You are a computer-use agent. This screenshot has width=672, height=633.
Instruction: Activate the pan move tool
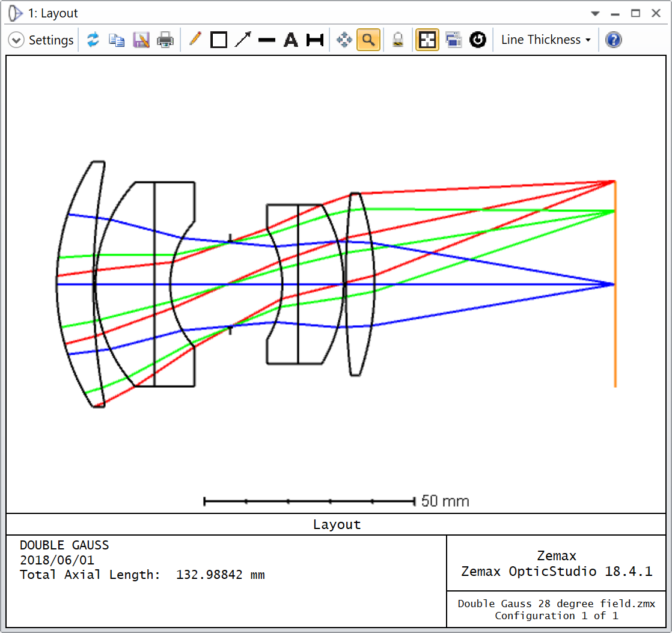pyautogui.click(x=344, y=40)
